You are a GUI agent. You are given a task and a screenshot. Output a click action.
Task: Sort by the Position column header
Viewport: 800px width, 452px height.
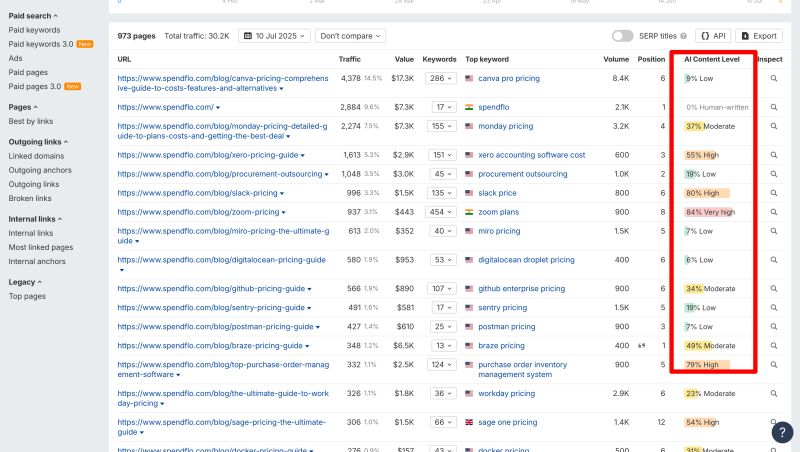(x=651, y=59)
